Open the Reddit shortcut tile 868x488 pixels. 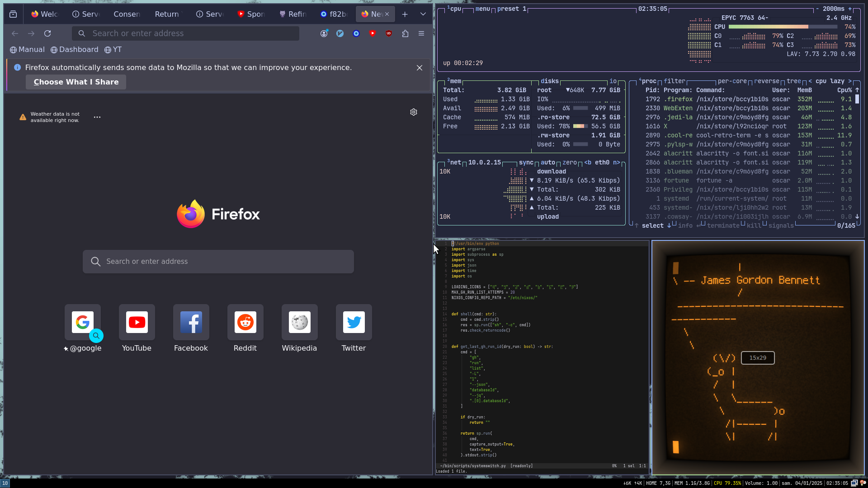coord(245,328)
